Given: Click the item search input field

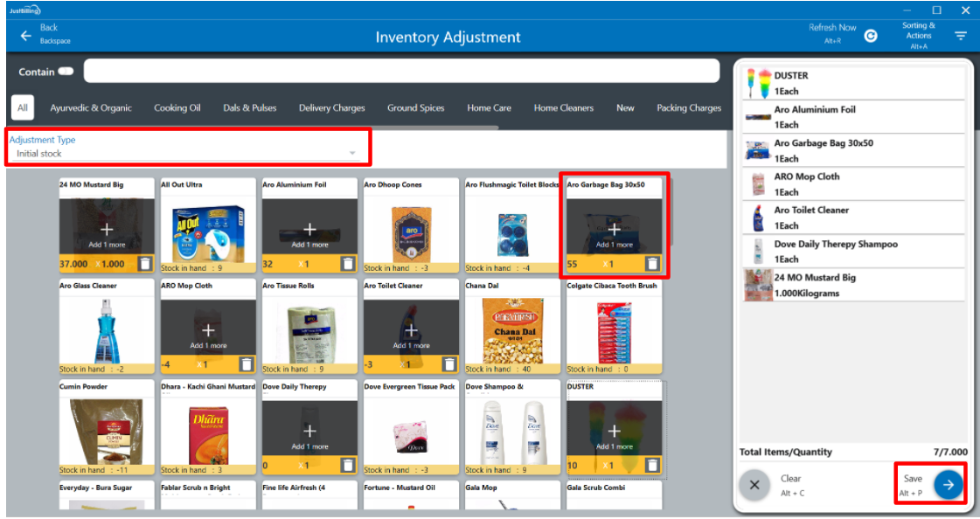Looking at the screenshot, I should (x=401, y=72).
